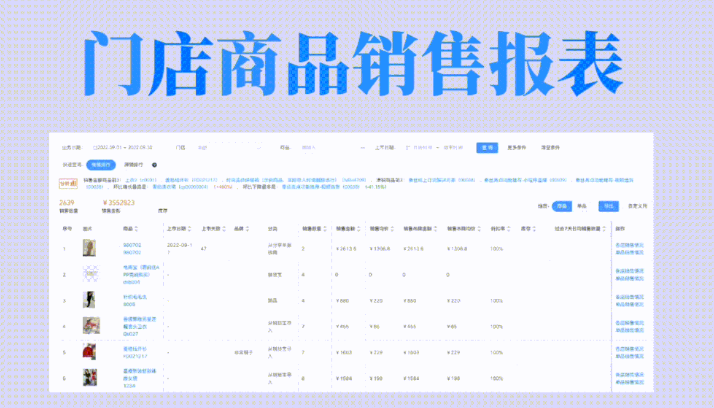
Task: Open product link 980702 in row 1
Action: point(132,245)
